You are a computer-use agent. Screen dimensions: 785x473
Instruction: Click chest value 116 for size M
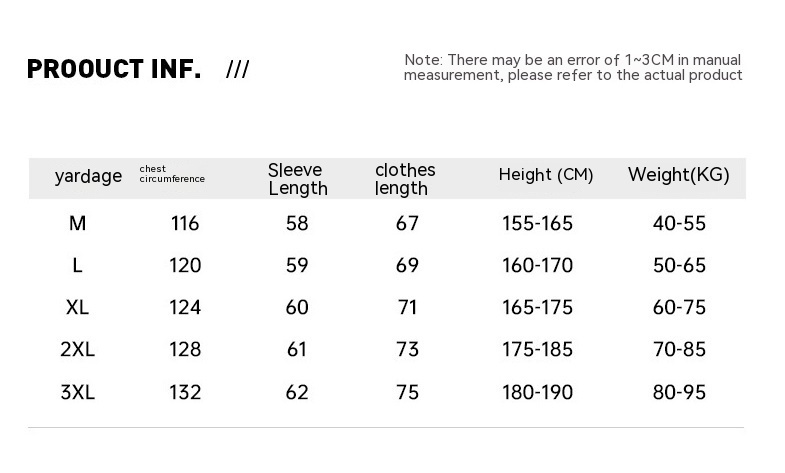[185, 224]
